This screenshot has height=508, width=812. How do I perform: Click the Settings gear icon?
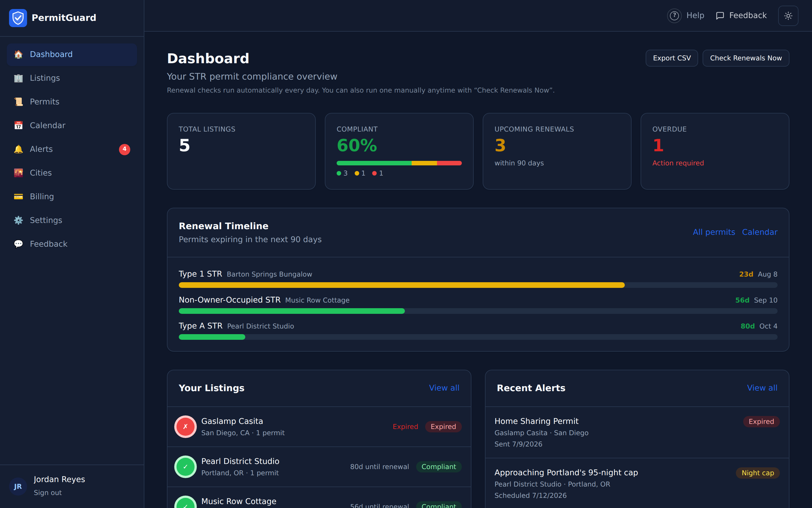click(18, 220)
